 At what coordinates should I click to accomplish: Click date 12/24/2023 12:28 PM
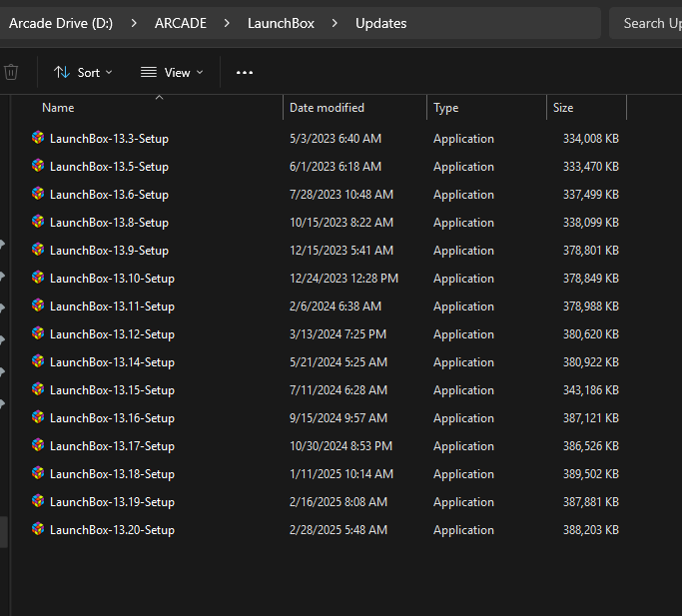(x=343, y=278)
